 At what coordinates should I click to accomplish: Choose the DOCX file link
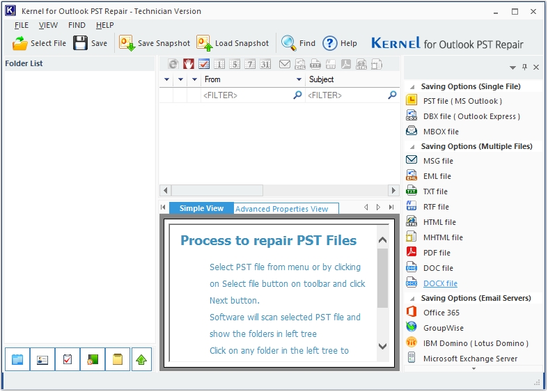(x=440, y=283)
